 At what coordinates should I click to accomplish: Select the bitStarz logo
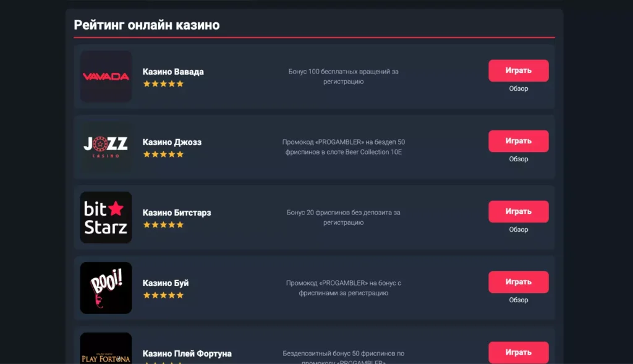[x=105, y=218]
